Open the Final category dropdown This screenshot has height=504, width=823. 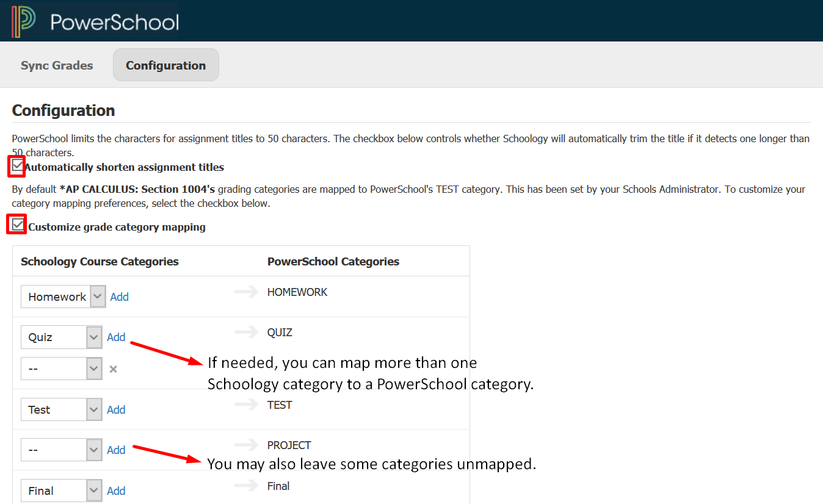point(61,491)
